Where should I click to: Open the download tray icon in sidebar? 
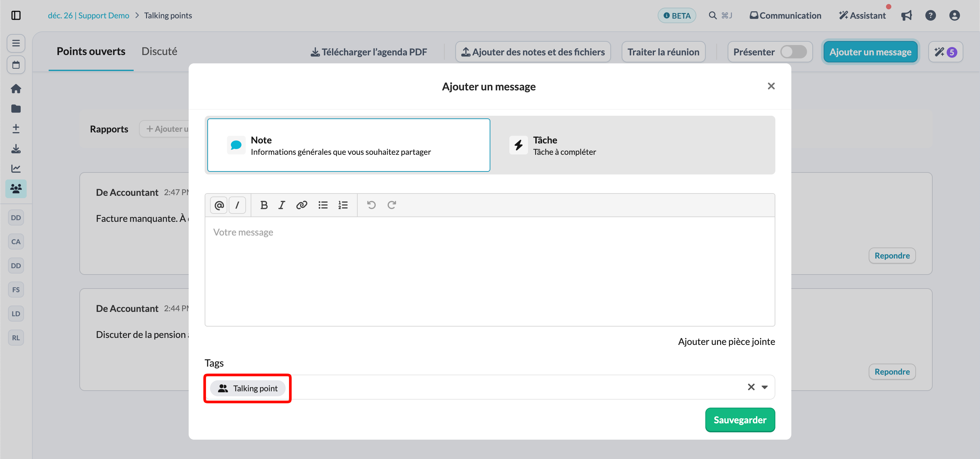pos(16,148)
